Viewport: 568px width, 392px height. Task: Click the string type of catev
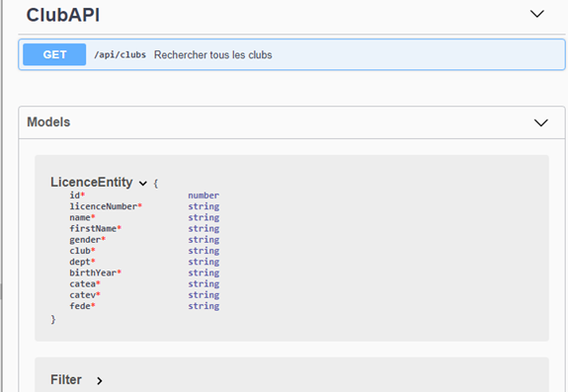point(203,295)
